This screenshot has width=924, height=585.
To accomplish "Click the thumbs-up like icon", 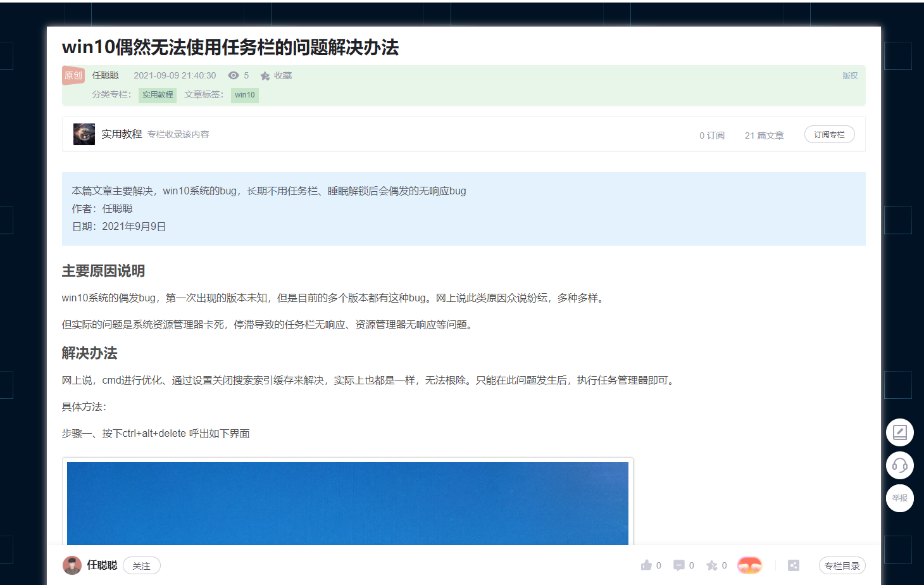I will click(646, 565).
